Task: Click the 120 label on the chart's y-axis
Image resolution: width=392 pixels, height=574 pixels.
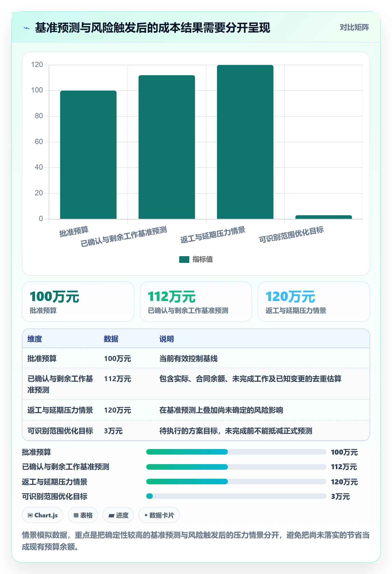Action: click(x=37, y=65)
